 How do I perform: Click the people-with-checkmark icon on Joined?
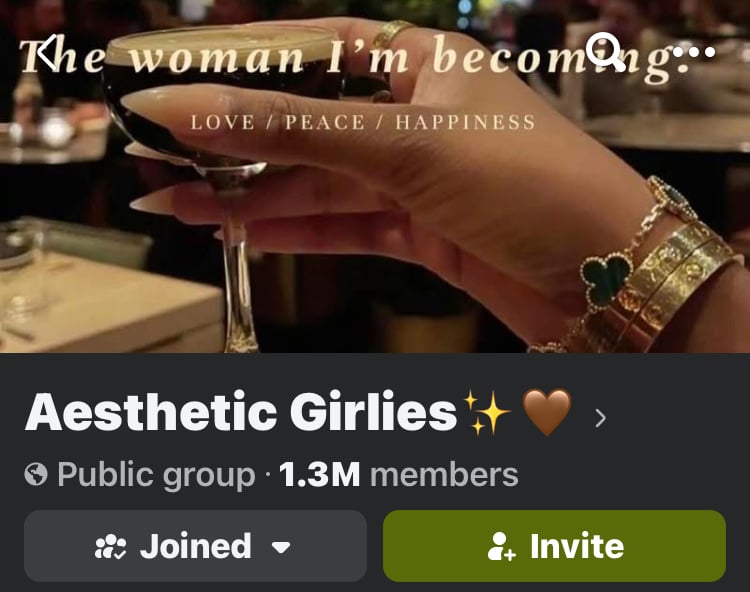click(110, 547)
